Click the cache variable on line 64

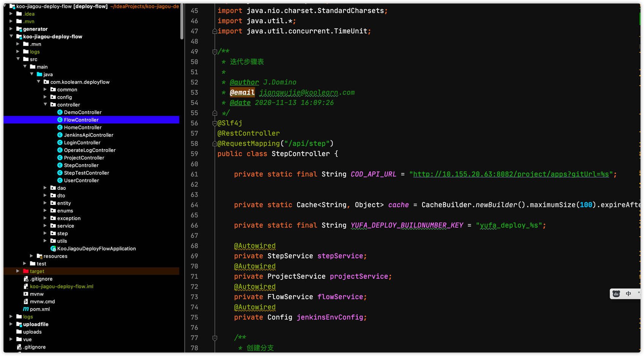(399, 205)
